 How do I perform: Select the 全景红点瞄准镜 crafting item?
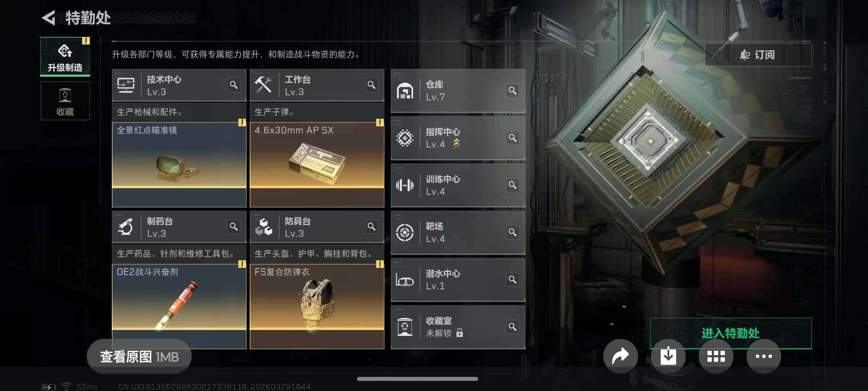tap(179, 165)
